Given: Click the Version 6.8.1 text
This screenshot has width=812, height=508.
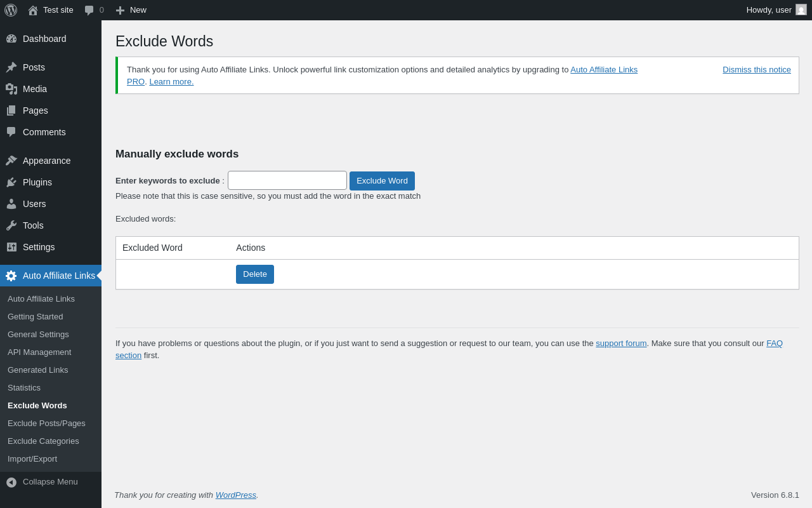Looking at the screenshot, I should pos(775,495).
